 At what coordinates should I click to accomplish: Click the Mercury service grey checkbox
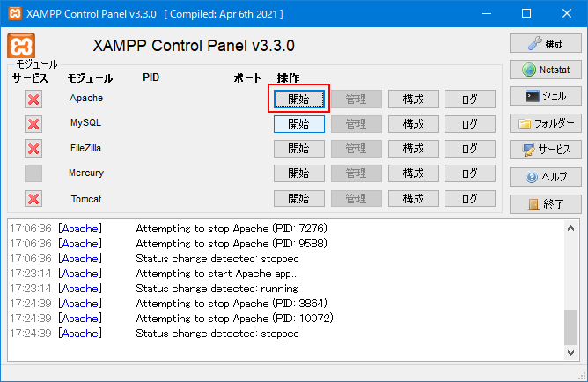(33, 173)
